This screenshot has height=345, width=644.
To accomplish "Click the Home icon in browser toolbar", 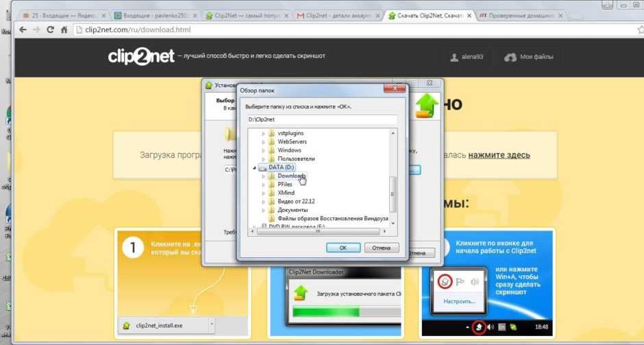I will click(64, 29).
